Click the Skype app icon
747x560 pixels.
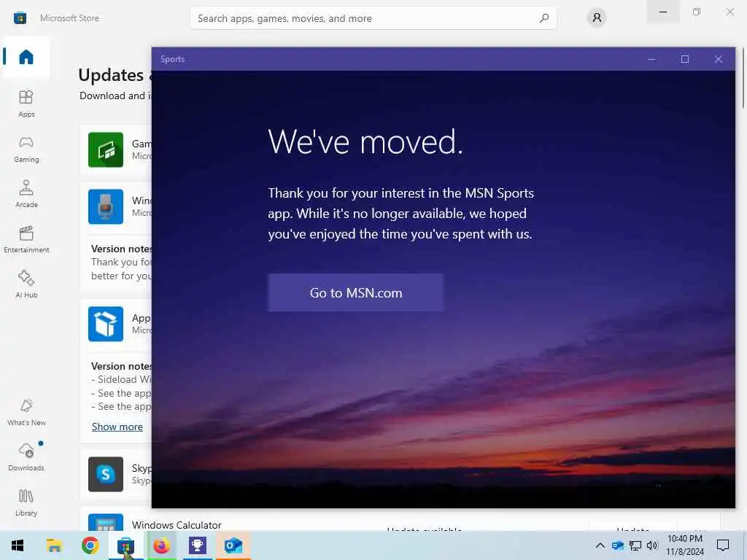pyautogui.click(x=106, y=474)
